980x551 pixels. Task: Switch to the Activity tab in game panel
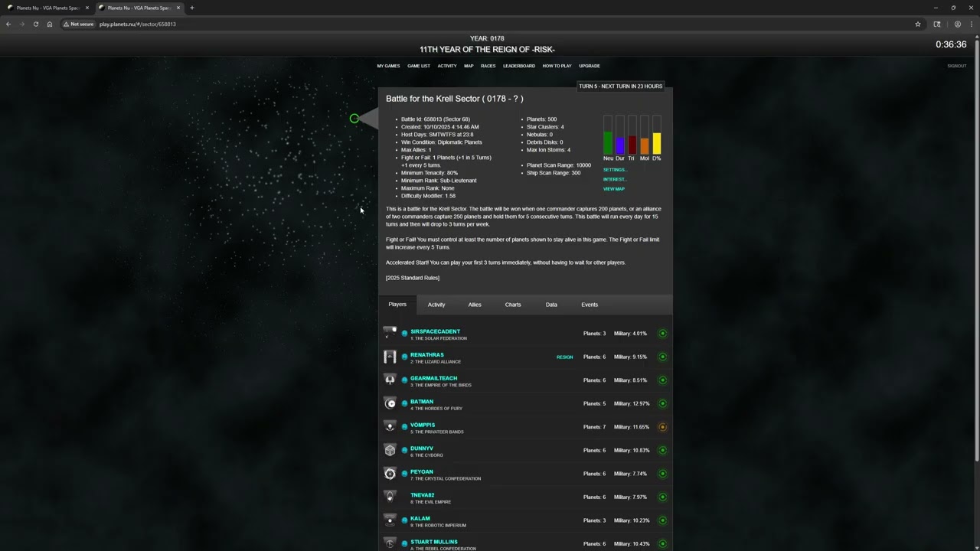click(436, 305)
